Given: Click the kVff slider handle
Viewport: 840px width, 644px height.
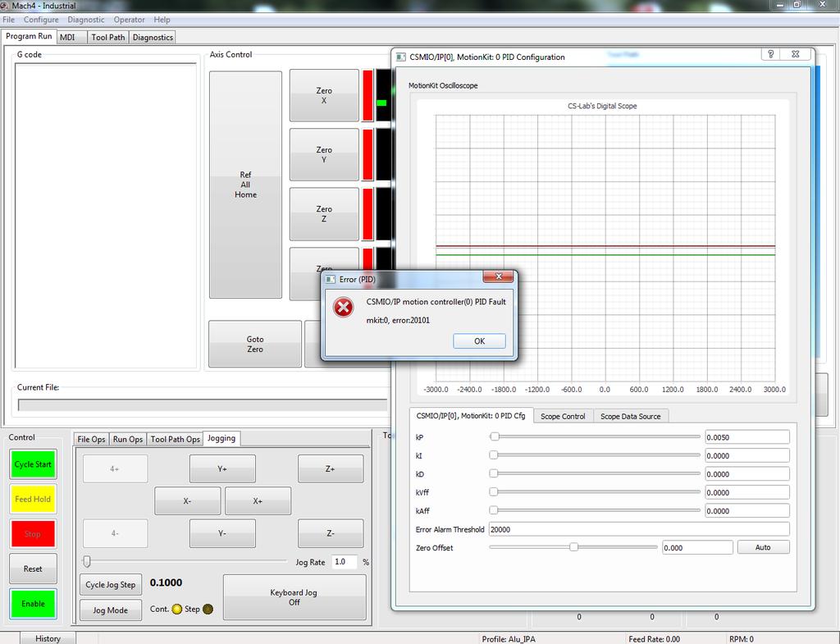Looking at the screenshot, I should [494, 492].
